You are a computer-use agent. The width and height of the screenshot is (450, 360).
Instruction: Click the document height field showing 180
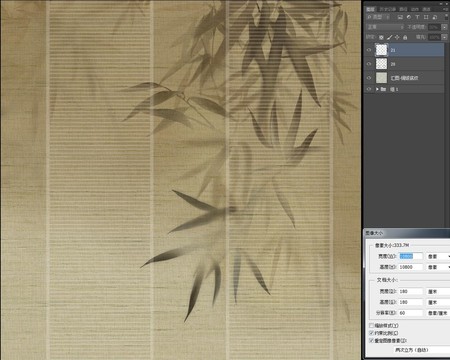(x=411, y=302)
